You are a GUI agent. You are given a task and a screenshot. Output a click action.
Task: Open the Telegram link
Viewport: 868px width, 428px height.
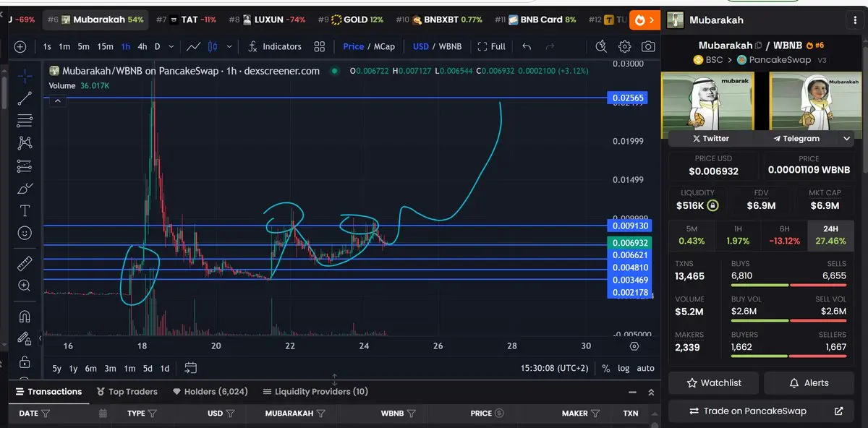coord(796,138)
